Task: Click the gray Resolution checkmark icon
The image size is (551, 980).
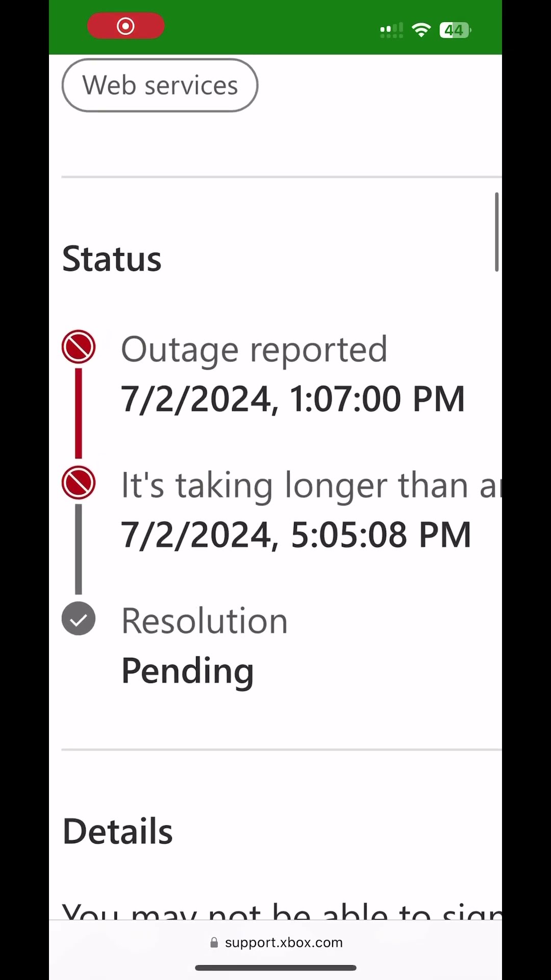Action: coord(79,619)
